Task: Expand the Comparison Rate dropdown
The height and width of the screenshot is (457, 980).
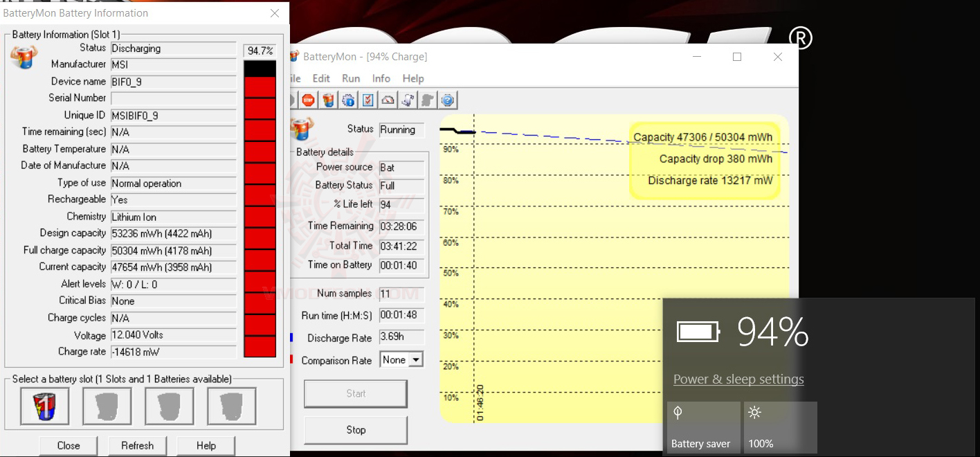Action: (x=416, y=360)
